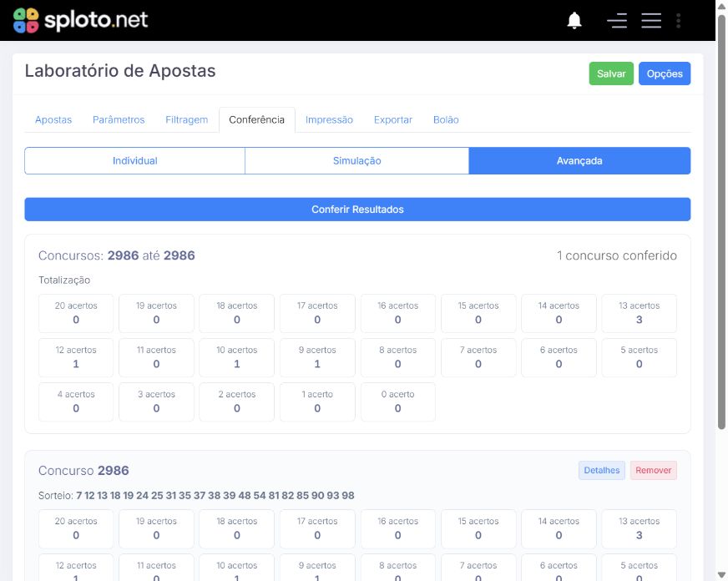Click Totalização '2 acertos' card
The height and width of the screenshot is (581, 728).
click(x=237, y=402)
